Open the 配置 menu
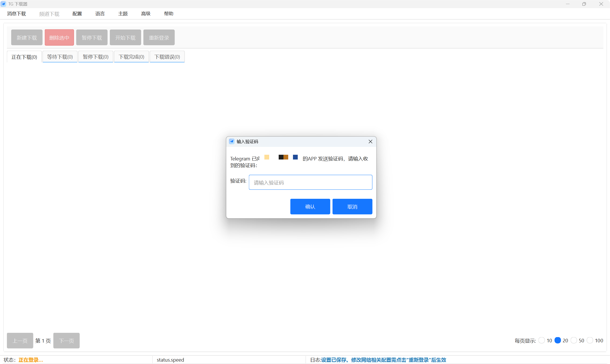The image size is (610, 364). click(x=77, y=14)
